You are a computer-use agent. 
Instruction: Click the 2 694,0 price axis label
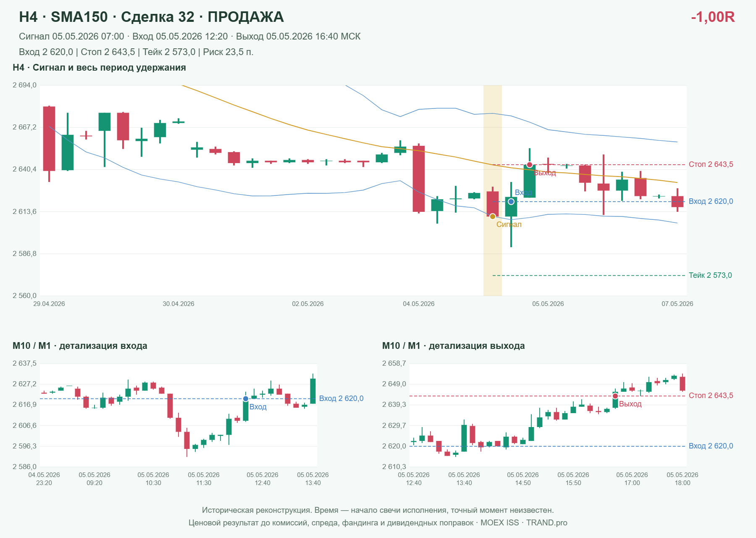[24, 85]
